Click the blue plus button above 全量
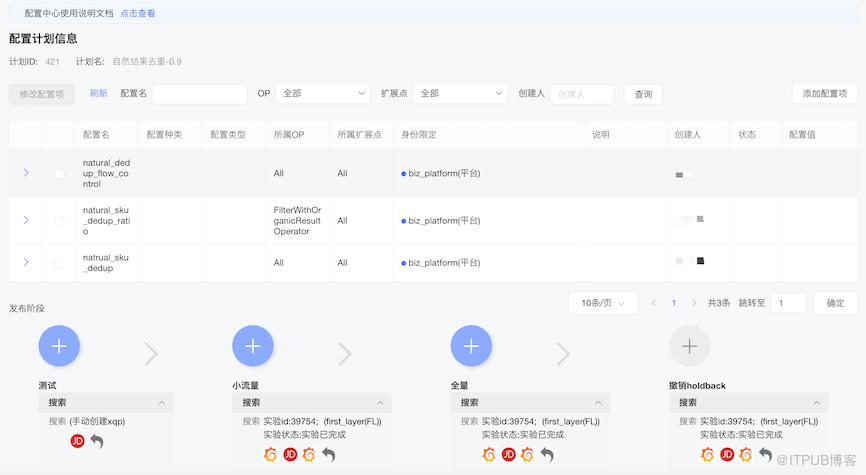This screenshot has width=866, height=475. pyautogui.click(x=471, y=345)
